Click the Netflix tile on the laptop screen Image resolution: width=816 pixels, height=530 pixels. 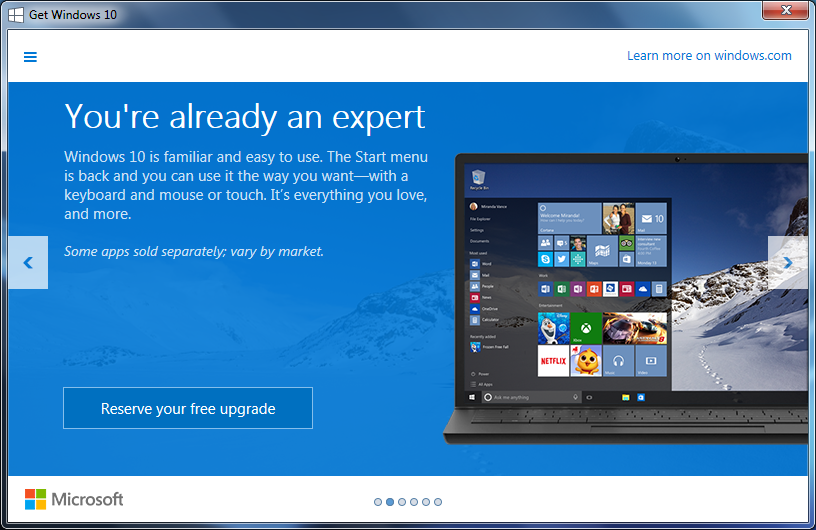[x=553, y=361]
